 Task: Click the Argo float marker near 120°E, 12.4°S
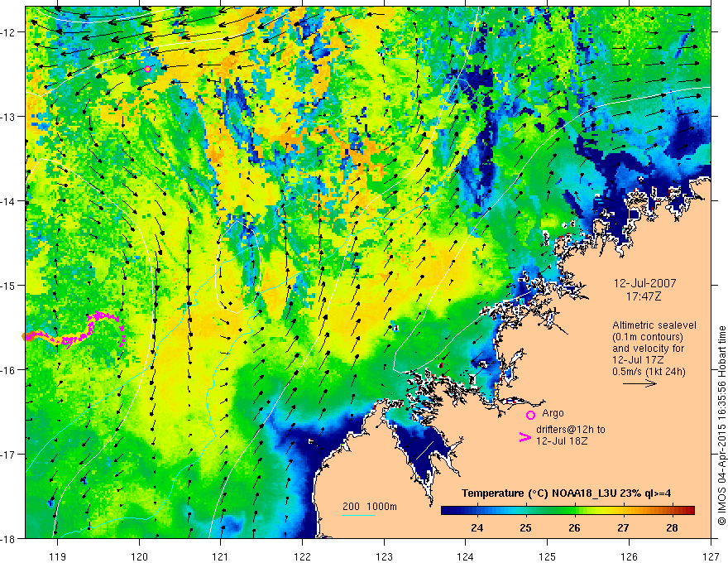(x=147, y=70)
